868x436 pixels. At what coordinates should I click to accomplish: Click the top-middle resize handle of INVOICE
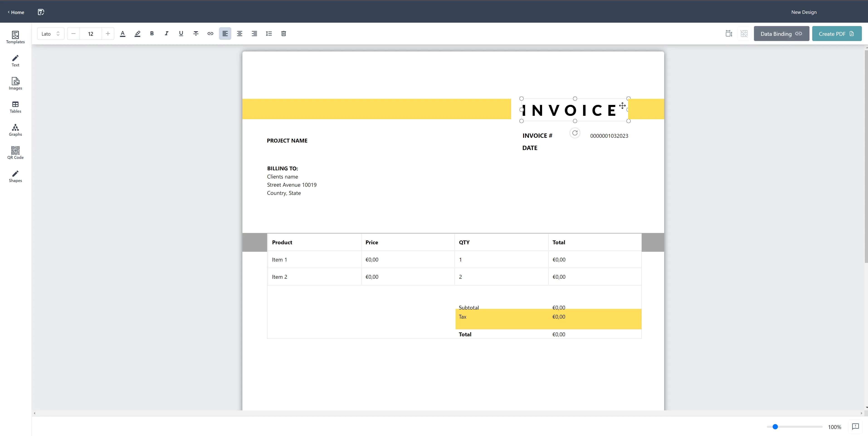click(x=575, y=99)
